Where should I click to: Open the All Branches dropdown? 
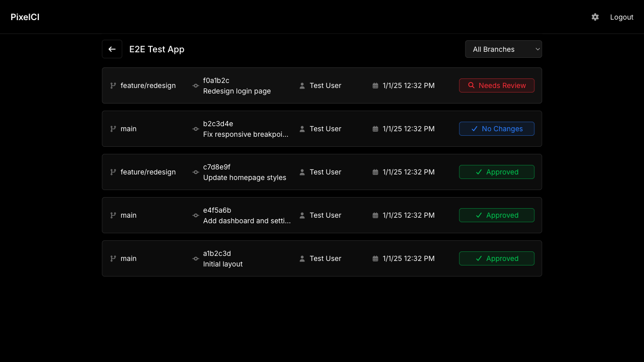(503, 49)
